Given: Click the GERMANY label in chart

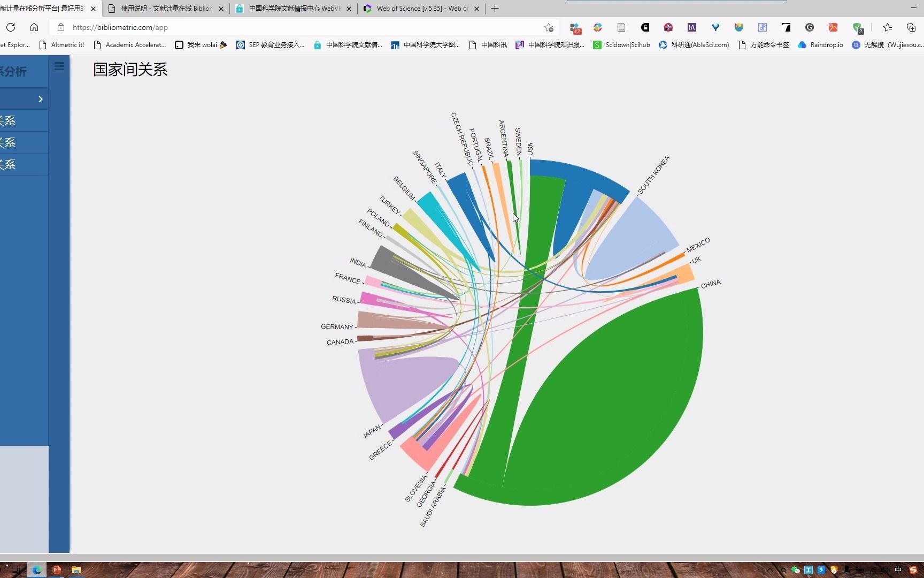Looking at the screenshot, I should tap(337, 326).
